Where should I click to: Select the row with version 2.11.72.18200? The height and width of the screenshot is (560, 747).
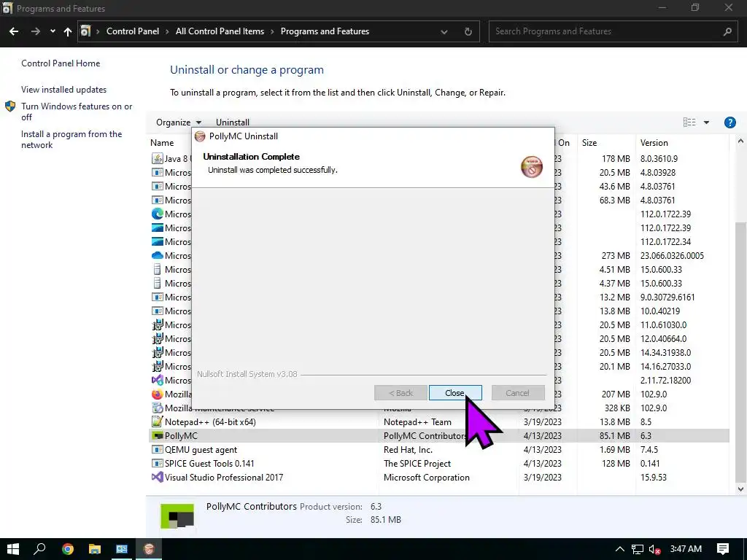[439, 381]
